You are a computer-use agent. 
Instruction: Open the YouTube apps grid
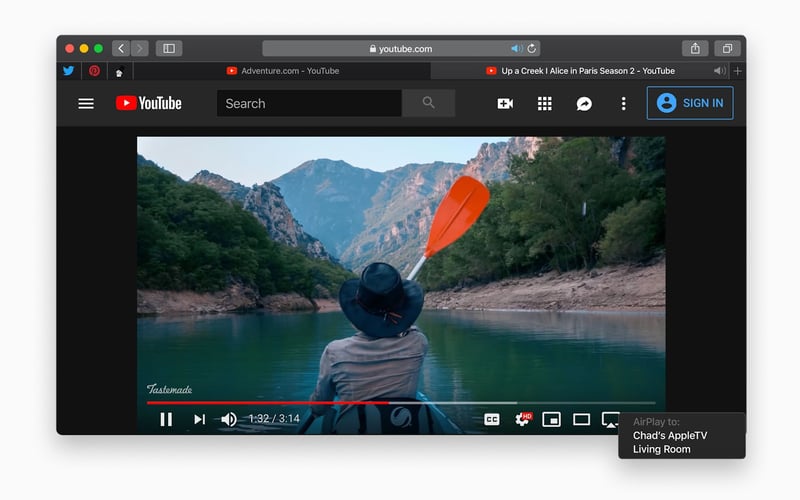tap(544, 104)
